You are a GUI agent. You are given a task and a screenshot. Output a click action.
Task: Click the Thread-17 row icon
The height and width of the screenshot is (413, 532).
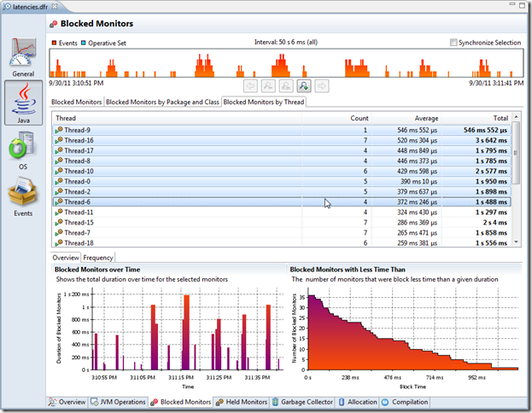click(59, 150)
